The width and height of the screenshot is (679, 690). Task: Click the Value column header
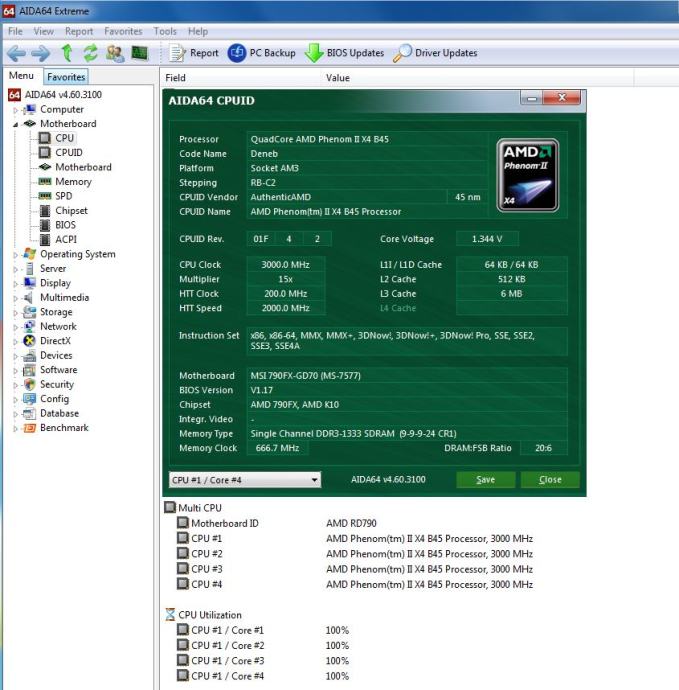338,77
